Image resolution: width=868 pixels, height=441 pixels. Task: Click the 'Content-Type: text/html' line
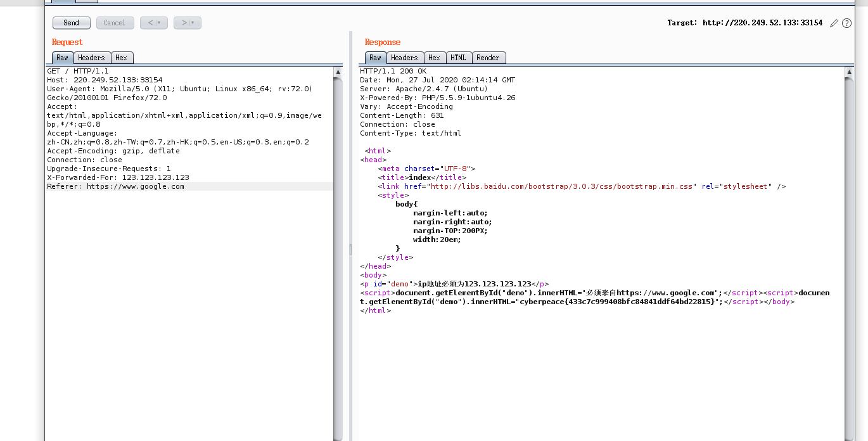coord(411,133)
